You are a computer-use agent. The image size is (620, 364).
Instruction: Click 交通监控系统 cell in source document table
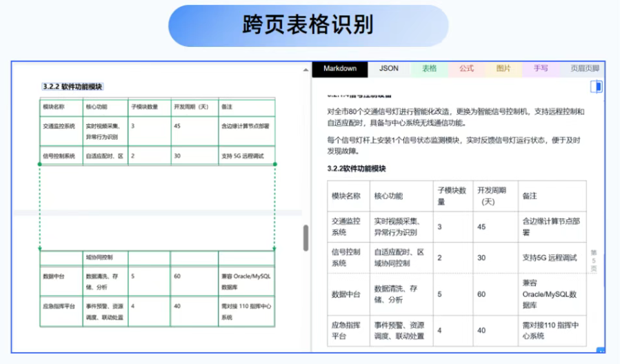61,131
